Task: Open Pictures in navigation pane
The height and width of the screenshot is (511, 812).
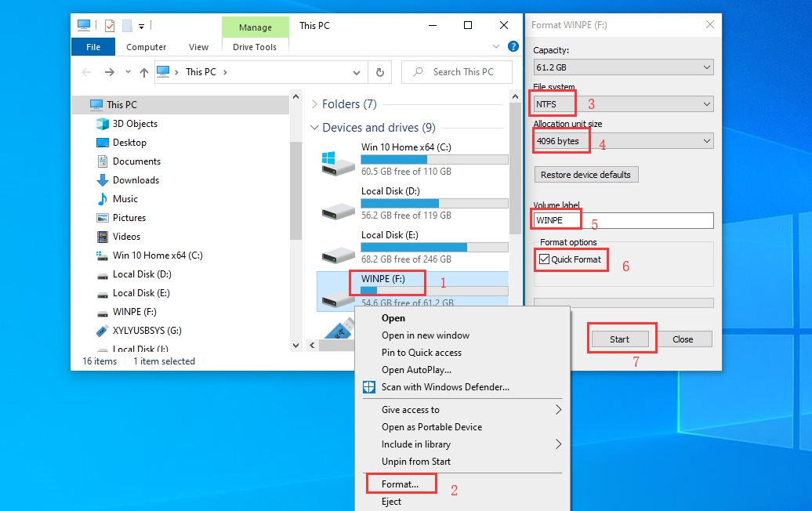Action: tap(129, 217)
